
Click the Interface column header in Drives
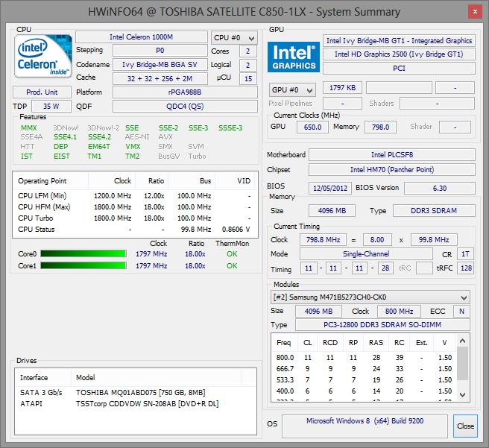(43, 378)
